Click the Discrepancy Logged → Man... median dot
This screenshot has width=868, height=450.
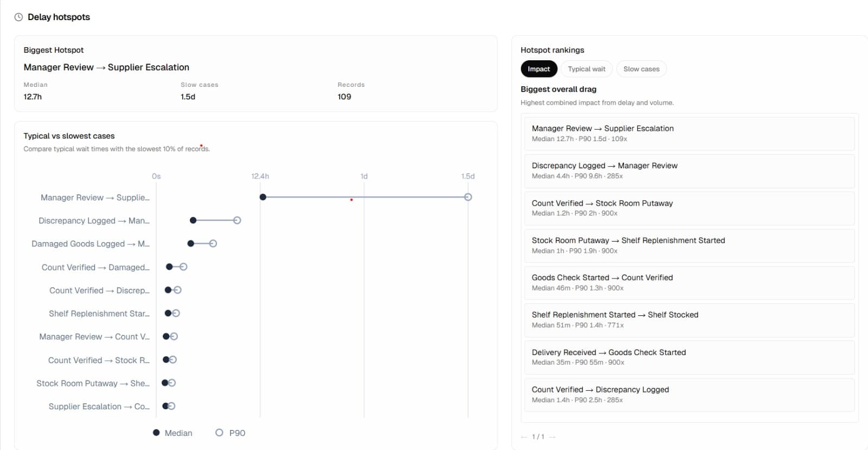(x=193, y=220)
